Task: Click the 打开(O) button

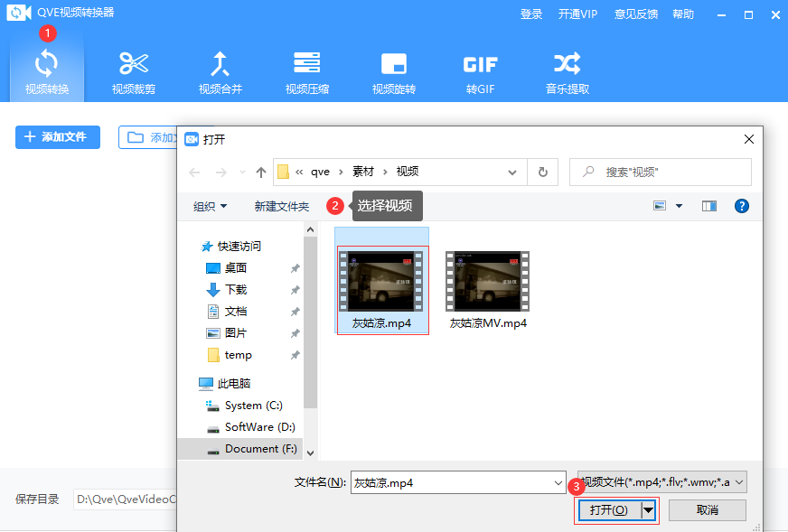Action: (x=608, y=510)
